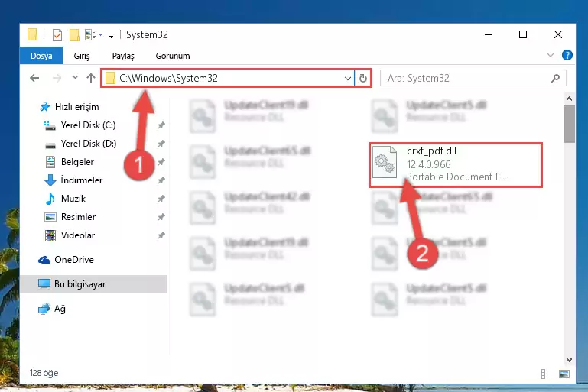Viewport: 588px width, 392px height.
Task: Open the recent locations dropdown arrow
Action: tap(75, 78)
